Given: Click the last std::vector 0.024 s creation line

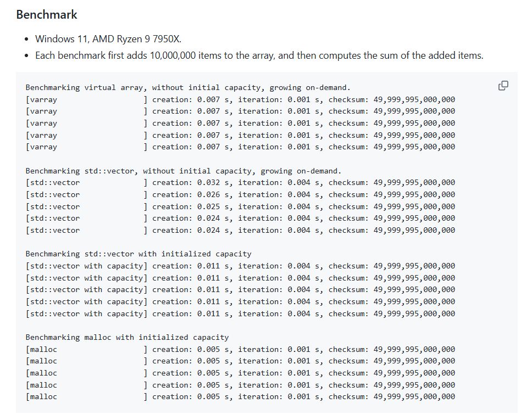Looking at the screenshot, I should [240, 230].
